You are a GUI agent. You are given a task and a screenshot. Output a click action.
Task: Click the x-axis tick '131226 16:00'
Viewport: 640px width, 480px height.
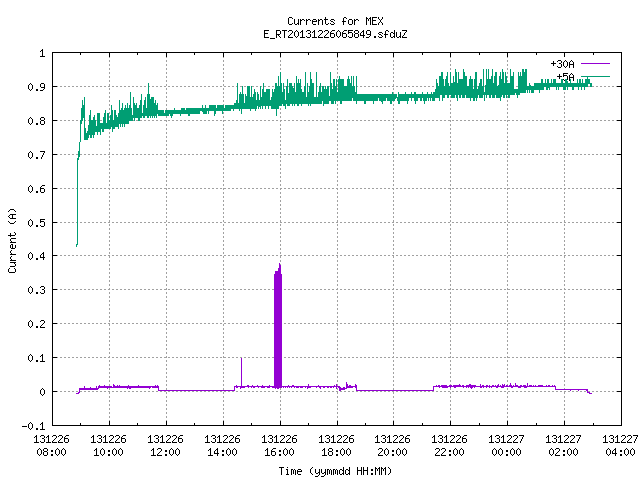coord(280,446)
